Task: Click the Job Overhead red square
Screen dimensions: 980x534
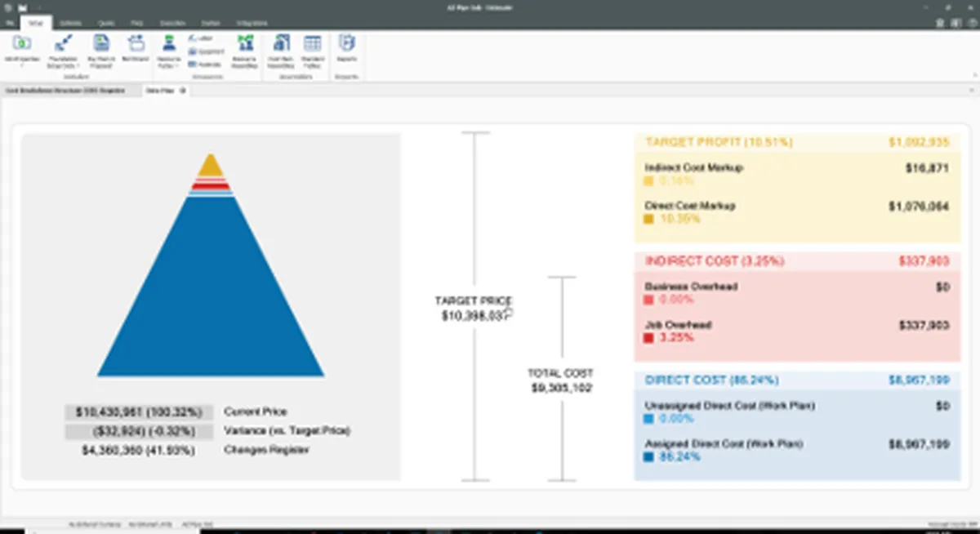Action: (649, 337)
